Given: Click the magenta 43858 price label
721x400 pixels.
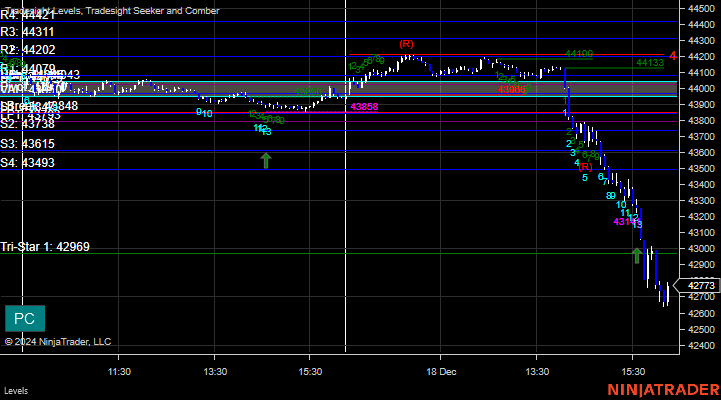Looking at the screenshot, I should [364, 107].
